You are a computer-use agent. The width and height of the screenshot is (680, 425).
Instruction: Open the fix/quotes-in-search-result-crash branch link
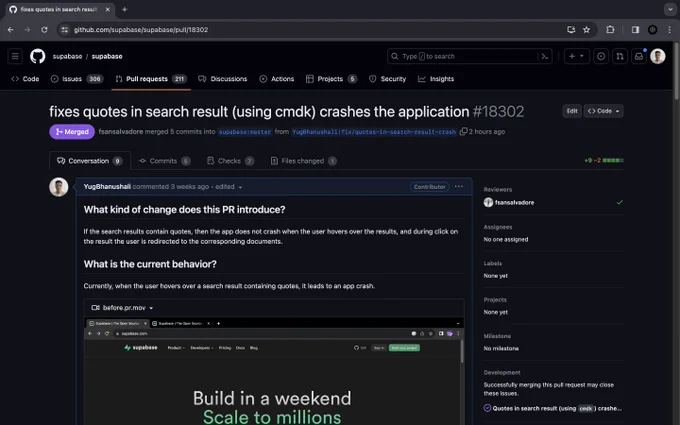[374, 132]
